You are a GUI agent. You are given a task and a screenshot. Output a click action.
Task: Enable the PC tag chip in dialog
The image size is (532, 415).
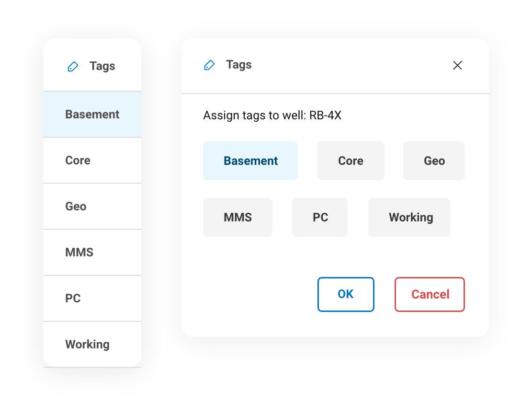click(x=320, y=217)
